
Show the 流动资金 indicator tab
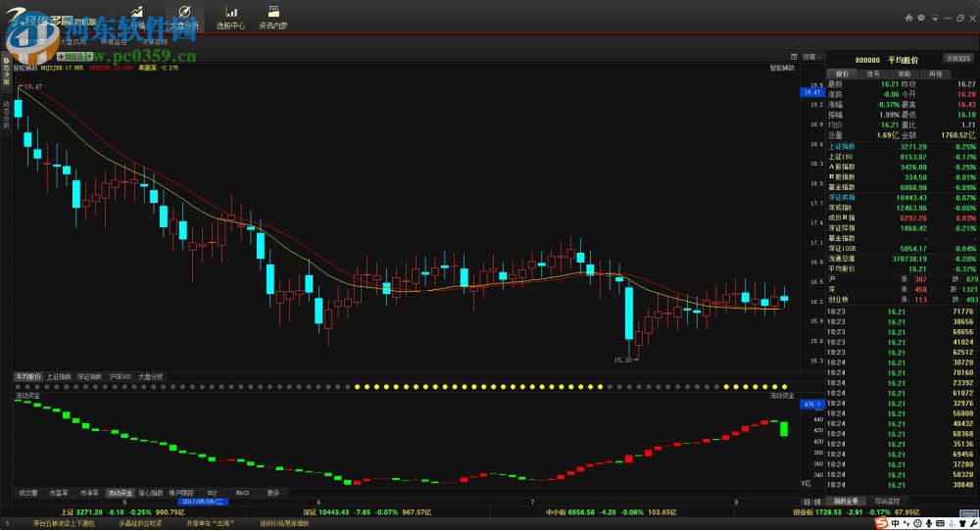coord(120,493)
